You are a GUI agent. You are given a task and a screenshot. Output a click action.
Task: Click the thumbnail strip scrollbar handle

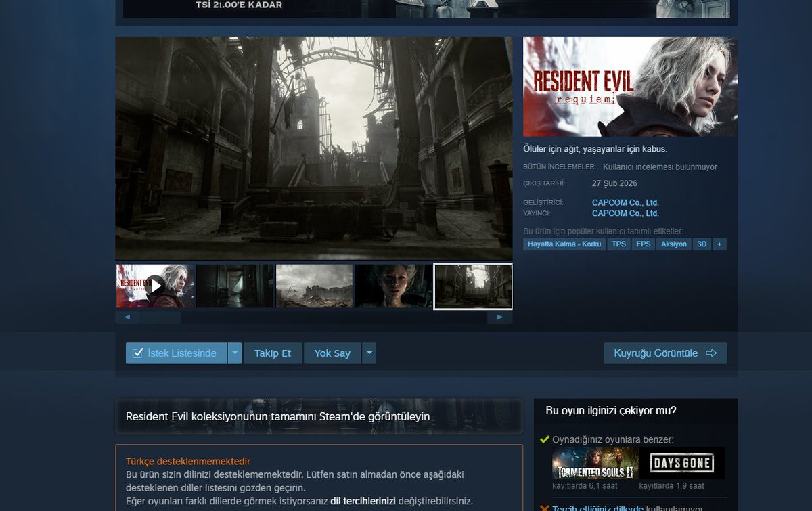coord(161,317)
